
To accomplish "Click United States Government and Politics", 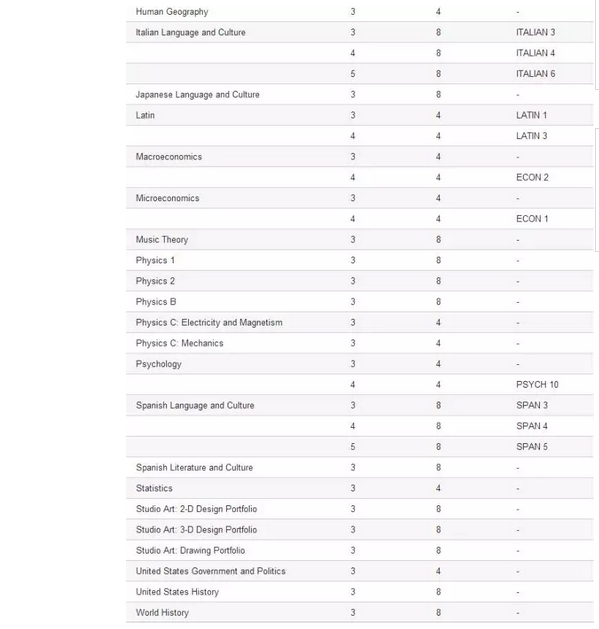I will 211,571.
